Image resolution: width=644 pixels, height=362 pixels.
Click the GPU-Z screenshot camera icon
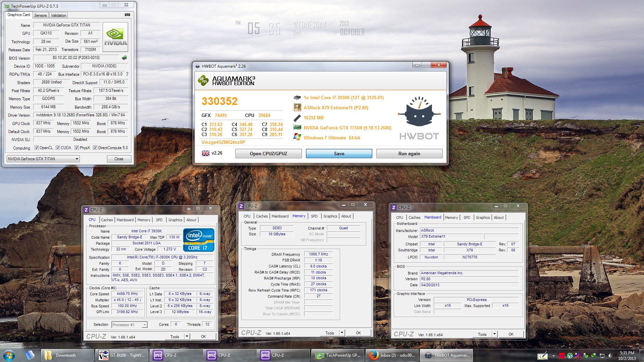pos(127,15)
